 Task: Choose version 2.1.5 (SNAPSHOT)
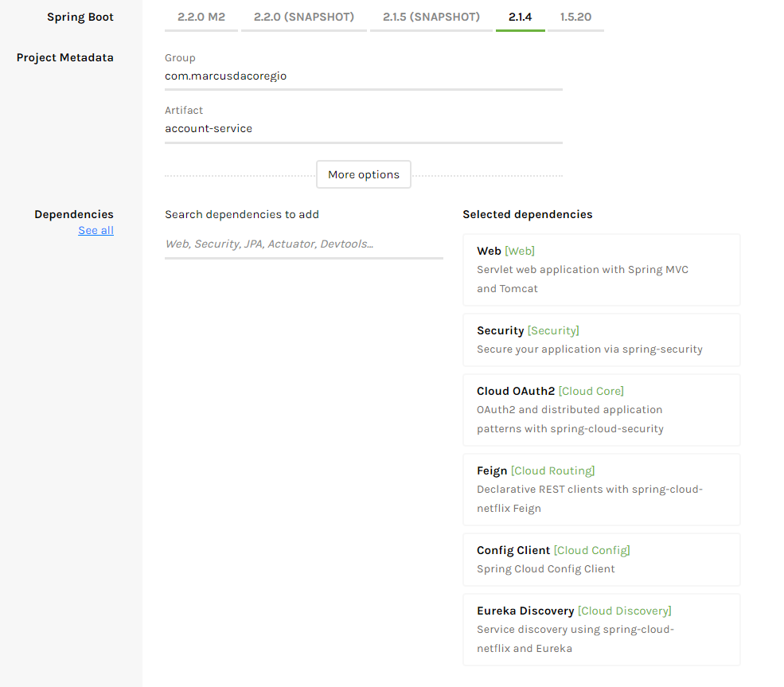tap(431, 15)
